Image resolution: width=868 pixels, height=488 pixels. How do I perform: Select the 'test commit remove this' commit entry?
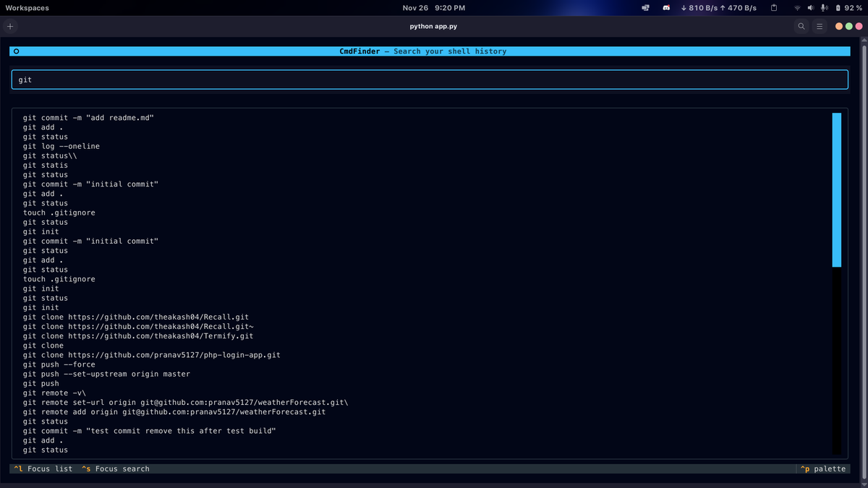tap(150, 431)
